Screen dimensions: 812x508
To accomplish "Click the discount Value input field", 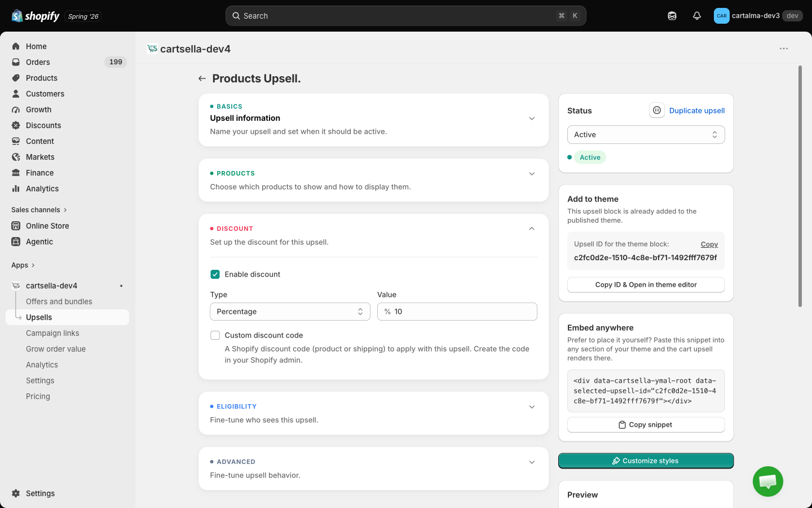I will coord(457,312).
